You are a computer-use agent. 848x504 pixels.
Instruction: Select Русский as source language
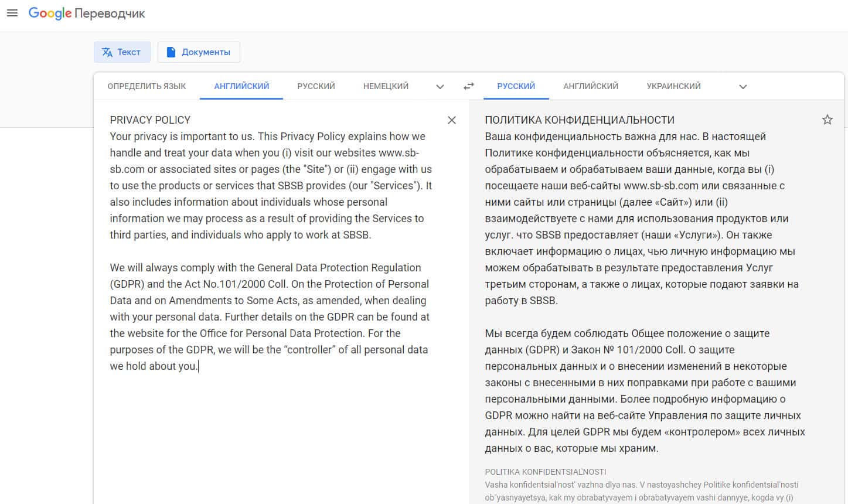(x=316, y=86)
